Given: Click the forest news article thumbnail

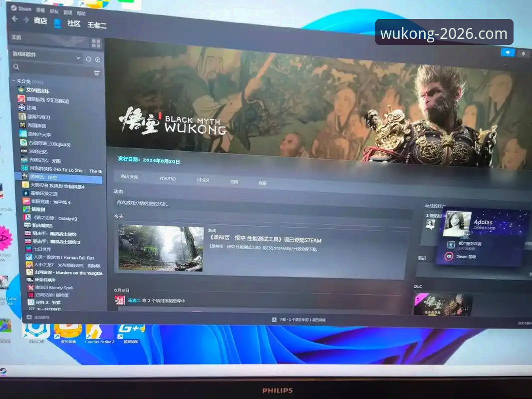Looking at the screenshot, I should pyautogui.click(x=161, y=248).
